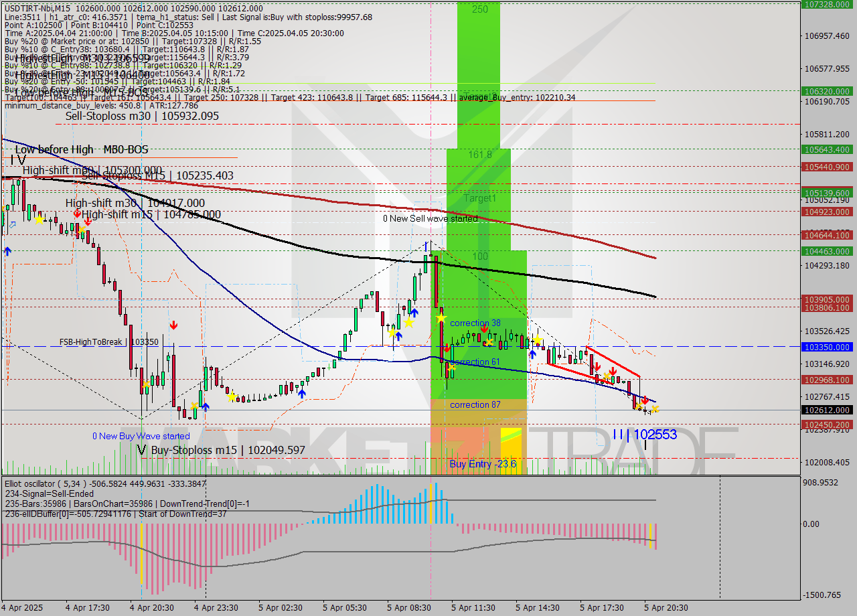This screenshot has height=616, width=857.
Task: Click the yellow star marker beside correction 61
Action: point(451,367)
